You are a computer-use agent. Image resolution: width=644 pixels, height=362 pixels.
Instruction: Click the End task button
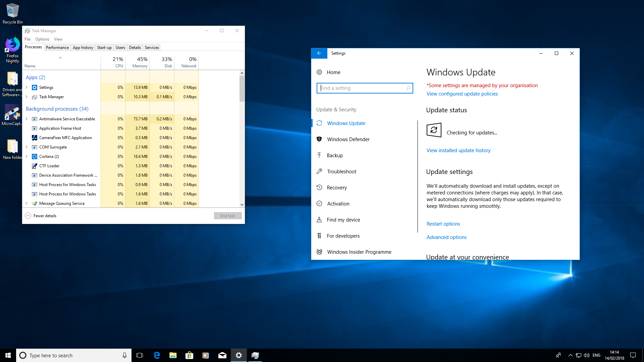pos(228,216)
